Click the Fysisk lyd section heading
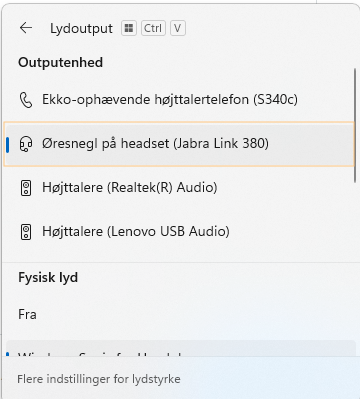The image size is (360, 399). pyautogui.click(x=48, y=277)
